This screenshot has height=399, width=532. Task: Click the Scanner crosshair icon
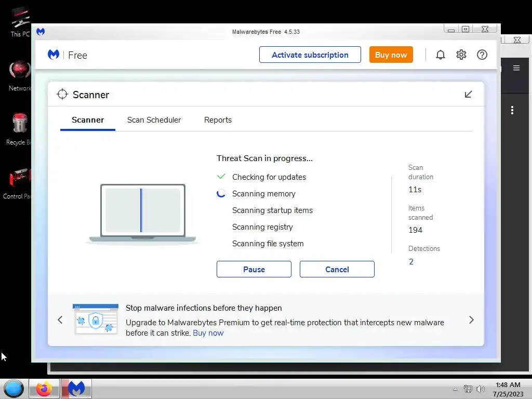(62, 95)
